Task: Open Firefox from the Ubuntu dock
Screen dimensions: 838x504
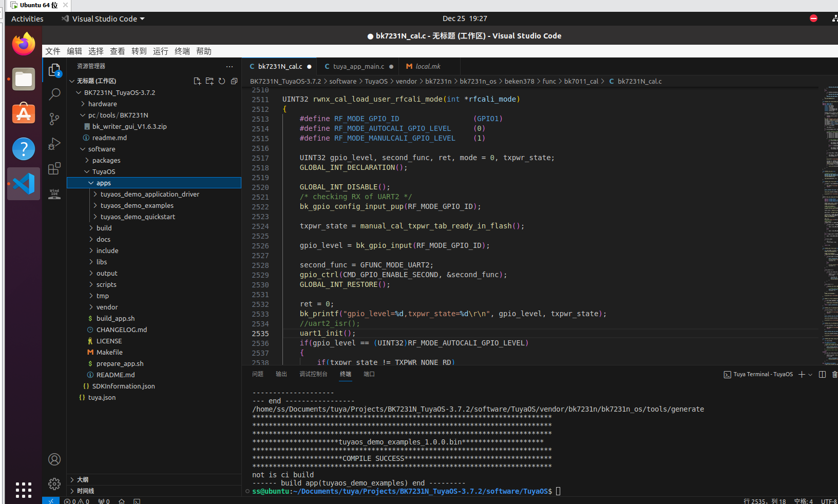Action: tap(24, 44)
